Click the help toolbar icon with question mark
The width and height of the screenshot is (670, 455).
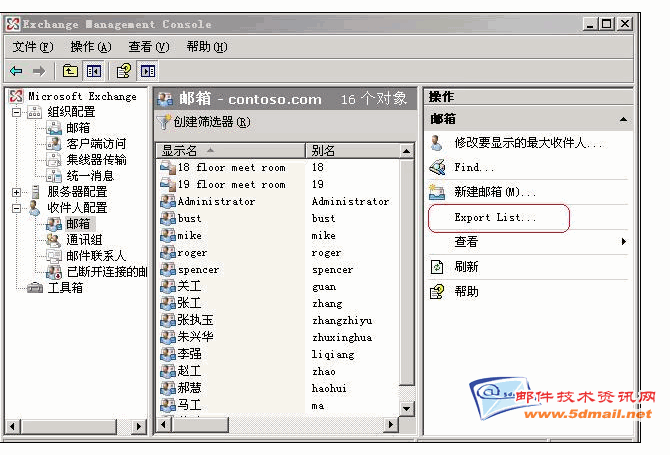click(123, 71)
